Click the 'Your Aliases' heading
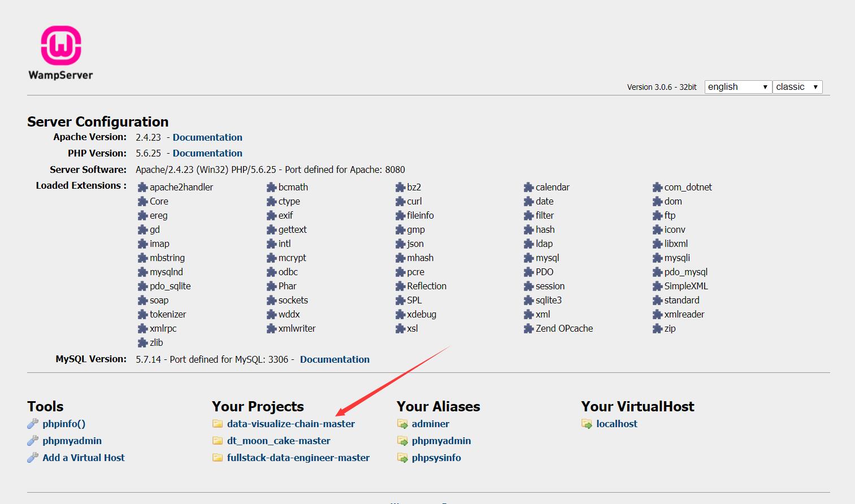 click(x=439, y=406)
